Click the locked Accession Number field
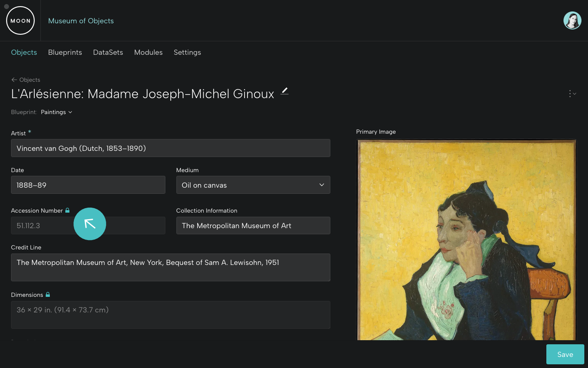The height and width of the screenshot is (368, 588). pos(88,225)
